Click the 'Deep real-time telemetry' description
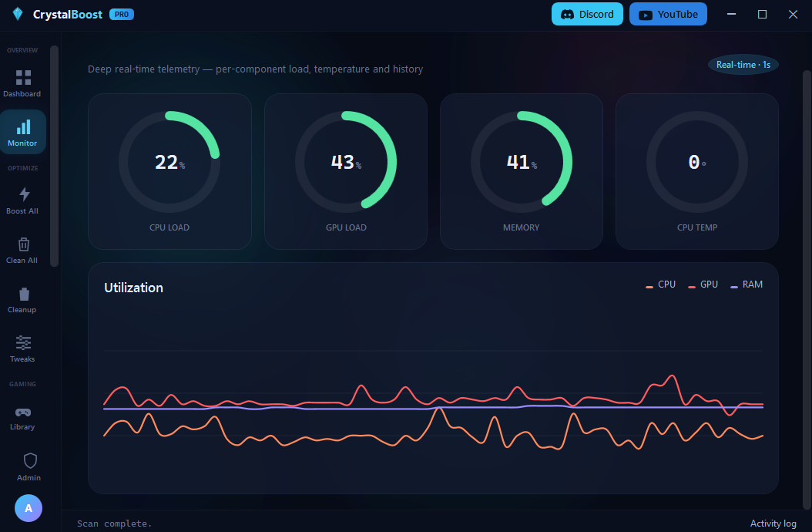Image resolution: width=812 pixels, height=532 pixels. click(255, 69)
